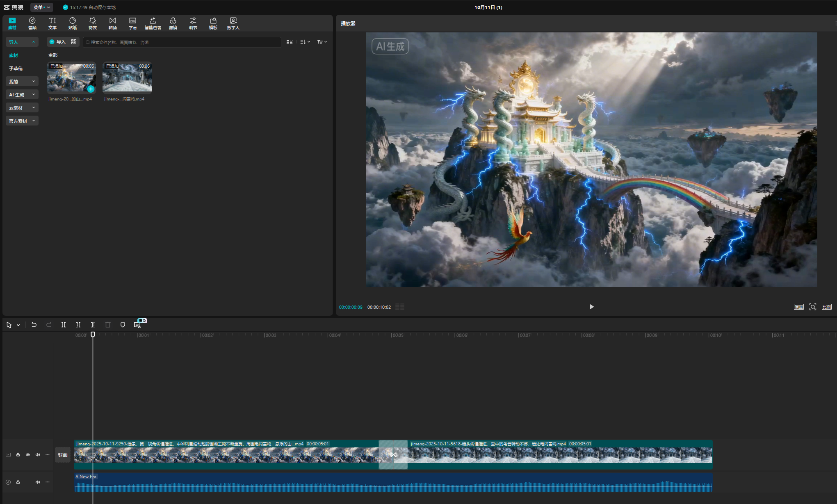
Task: Click the marker shield icon
Action: [x=123, y=325]
